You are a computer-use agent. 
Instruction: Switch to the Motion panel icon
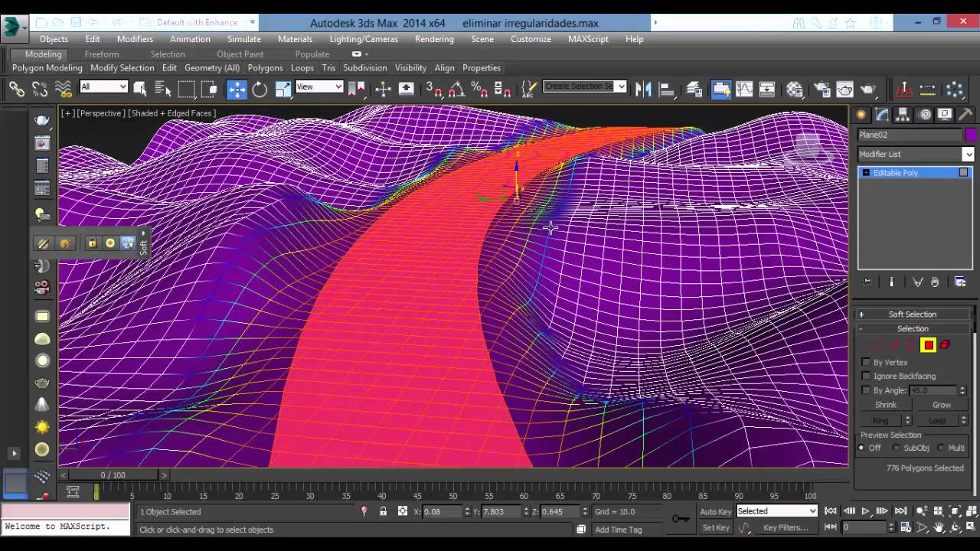click(925, 115)
